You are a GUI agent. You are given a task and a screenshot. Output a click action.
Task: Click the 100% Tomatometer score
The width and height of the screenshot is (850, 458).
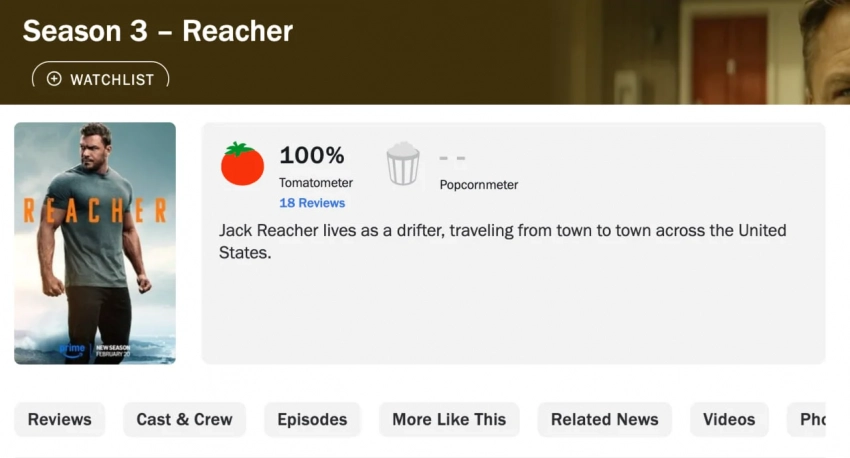[x=311, y=156]
